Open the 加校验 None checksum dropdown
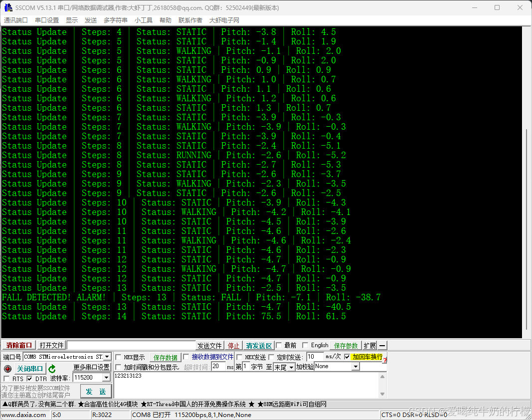532x420 pixels. click(x=355, y=367)
